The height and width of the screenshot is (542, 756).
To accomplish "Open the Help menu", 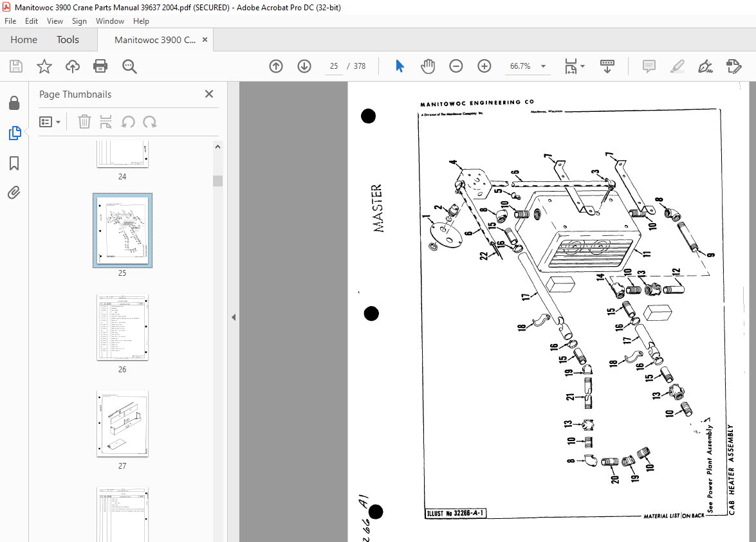I will pos(141,21).
